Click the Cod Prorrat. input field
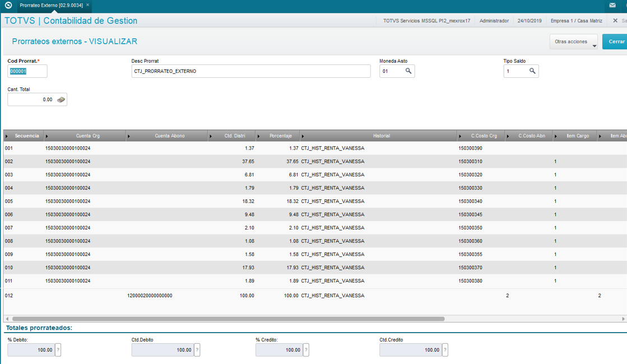This screenshot has height=364, width=627. click(x=27, y=71)
